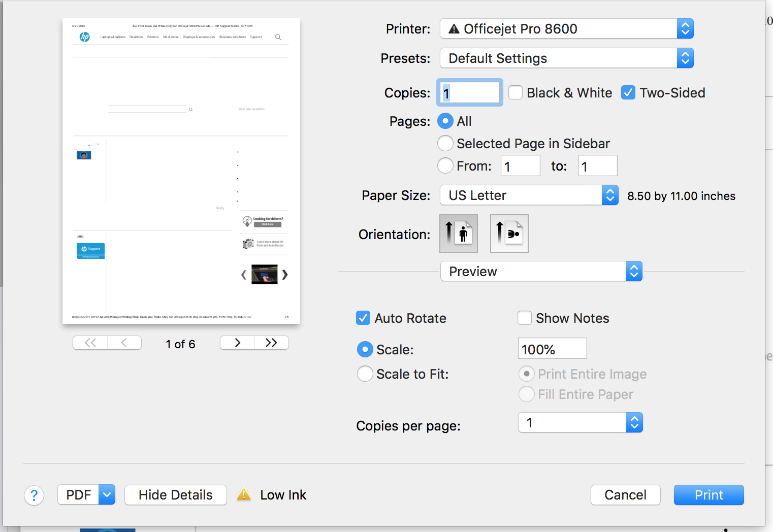The height and width of the screenshot is (532, 773).
Task: Expand the PDF export menu
Action: point(106,494)
